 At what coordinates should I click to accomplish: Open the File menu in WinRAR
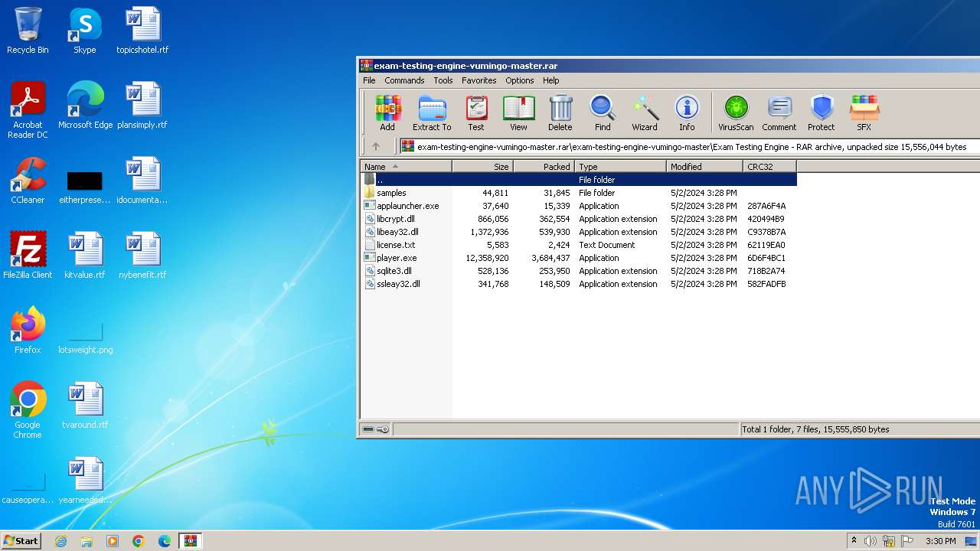pos(369,80)
